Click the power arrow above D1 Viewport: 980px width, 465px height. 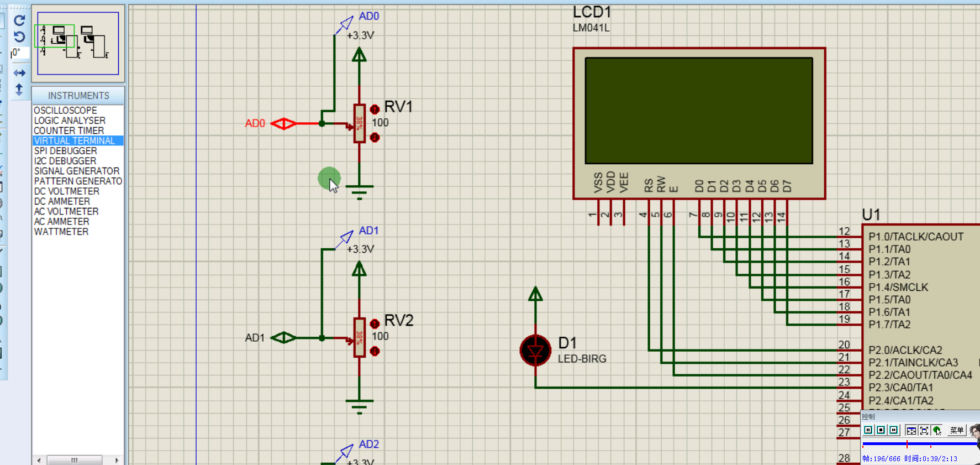point(535,294)
